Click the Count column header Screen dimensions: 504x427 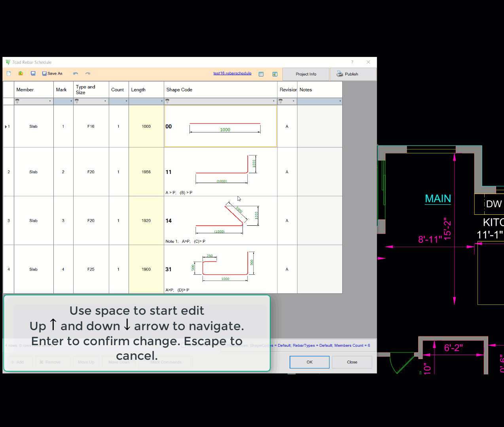(119, 90)
